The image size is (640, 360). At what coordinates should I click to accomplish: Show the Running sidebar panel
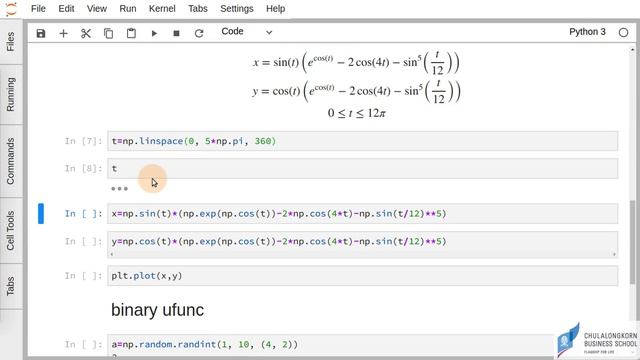11,95
